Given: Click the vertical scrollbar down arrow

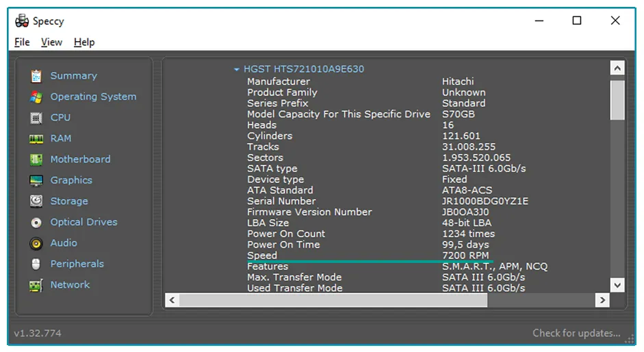Looking at the screenshot, I should (x=617, y=285).
